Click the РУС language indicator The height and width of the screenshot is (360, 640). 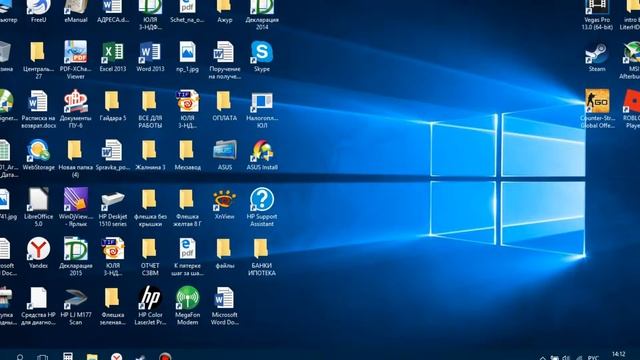[x=593, y=358]
